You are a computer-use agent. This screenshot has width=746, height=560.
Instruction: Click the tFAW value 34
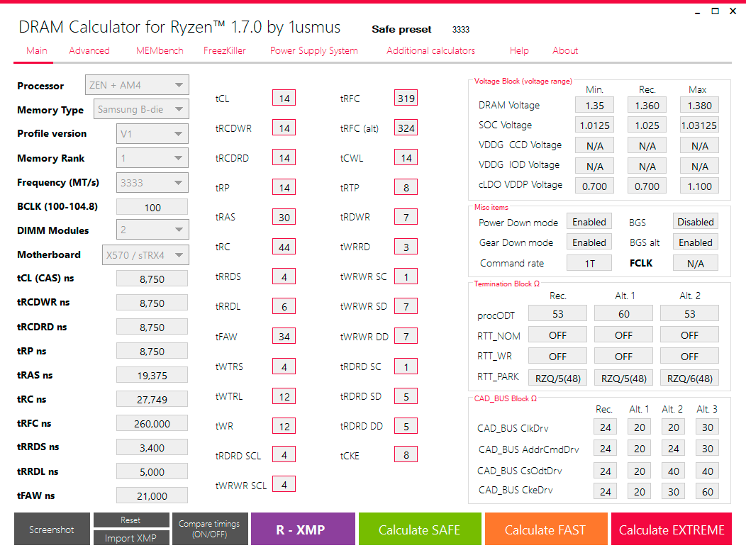[x=284, y=337]
